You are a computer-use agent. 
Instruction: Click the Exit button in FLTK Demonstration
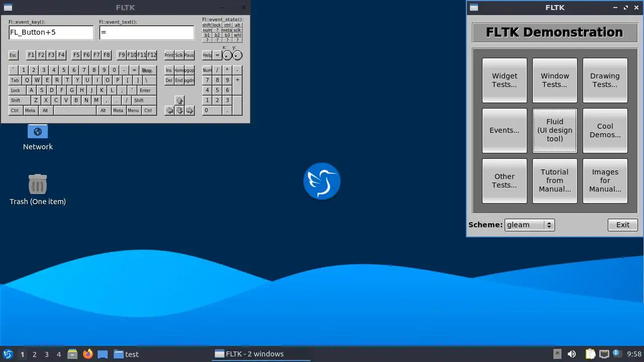coord(623,225)
